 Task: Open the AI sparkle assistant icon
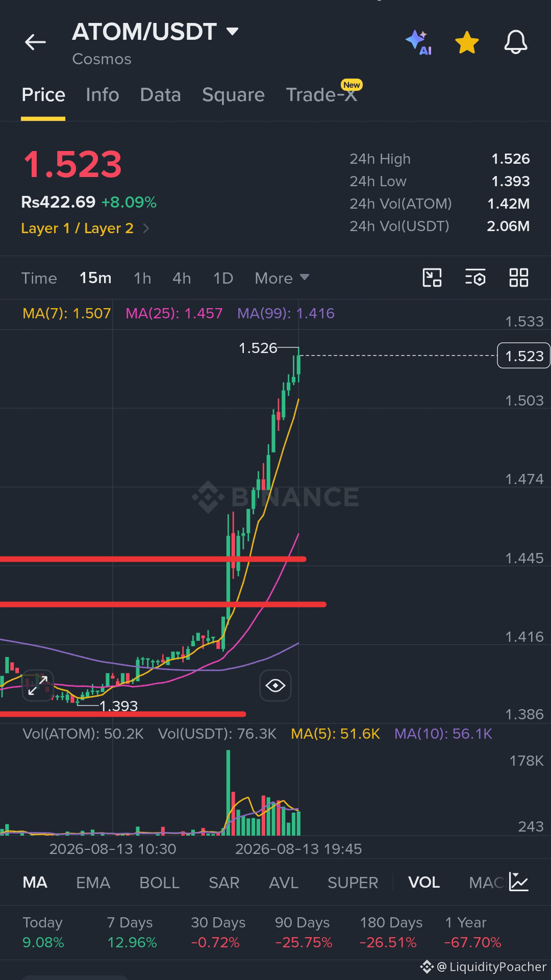point(418,42)
